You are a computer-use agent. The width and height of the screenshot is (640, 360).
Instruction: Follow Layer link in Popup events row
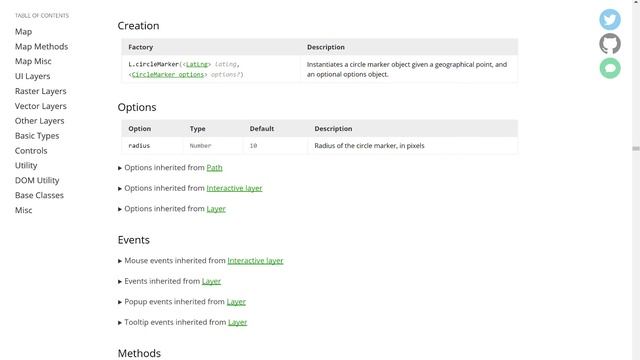(x=236, y=302)
